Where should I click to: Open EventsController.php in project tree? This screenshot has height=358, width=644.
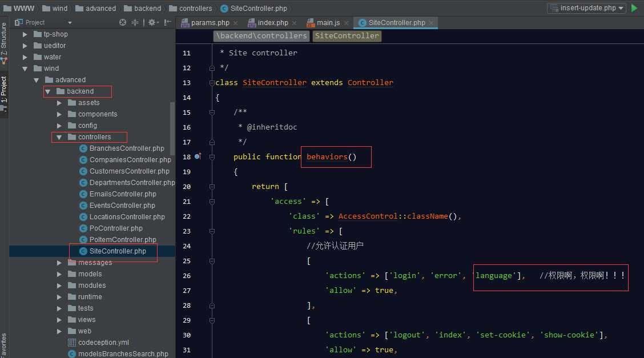[x=118, y=206]
